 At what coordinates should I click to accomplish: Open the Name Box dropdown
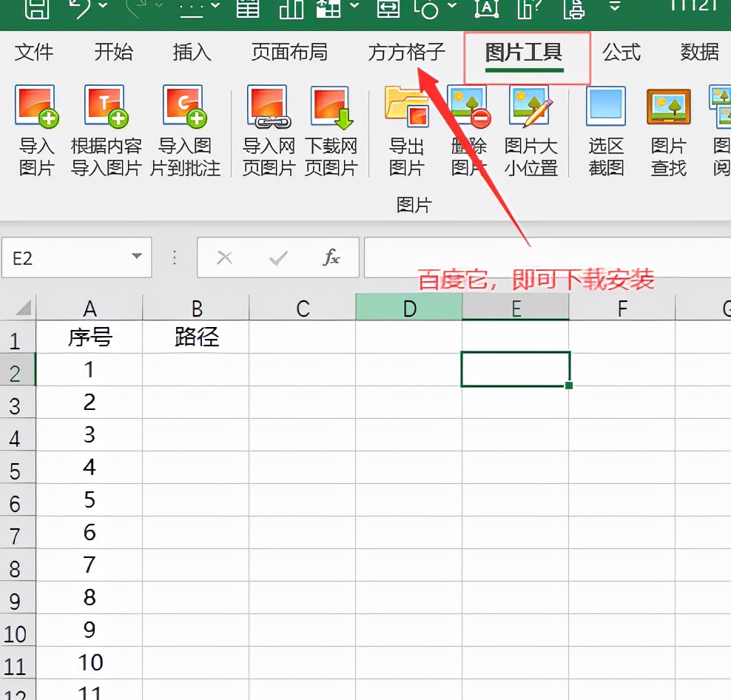pyautogui.click(x=136, y=258)
